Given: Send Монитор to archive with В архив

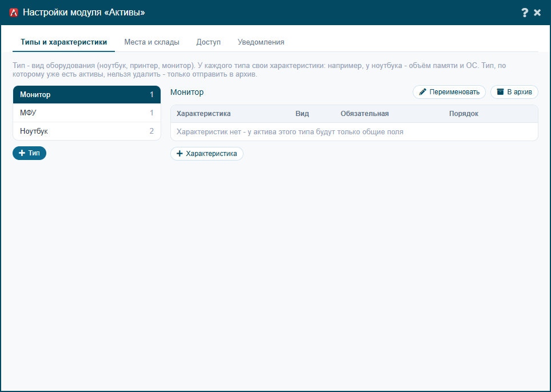Looking at the screenshot, I should tap(514, 92).
